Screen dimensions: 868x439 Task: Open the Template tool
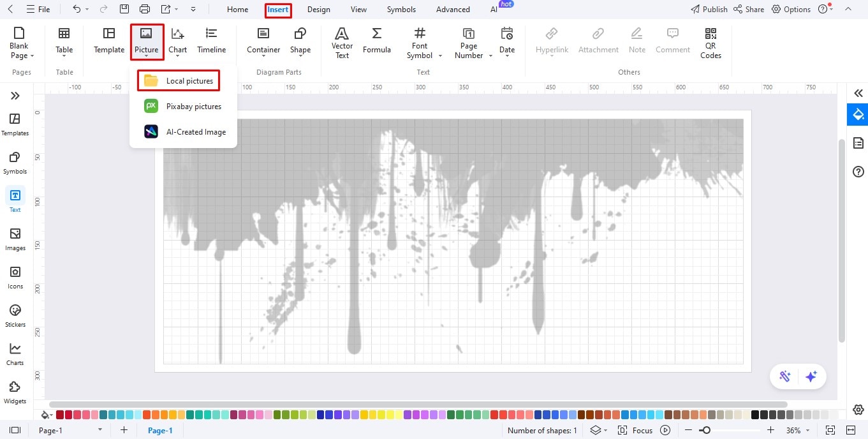click(109, 41)
